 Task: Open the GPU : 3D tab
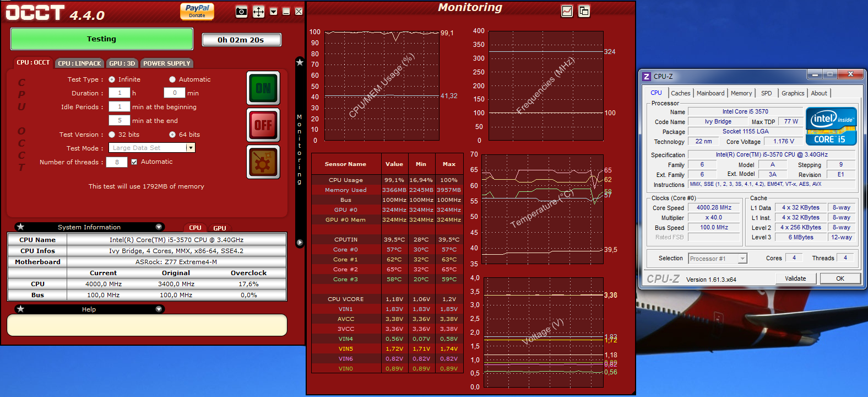[122, 63]
